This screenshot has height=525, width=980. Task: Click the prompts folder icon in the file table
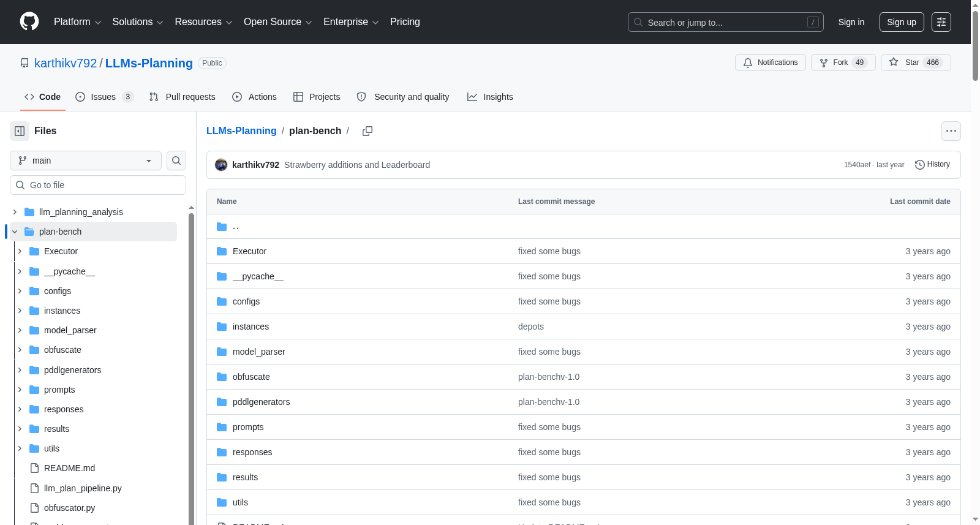222,427
